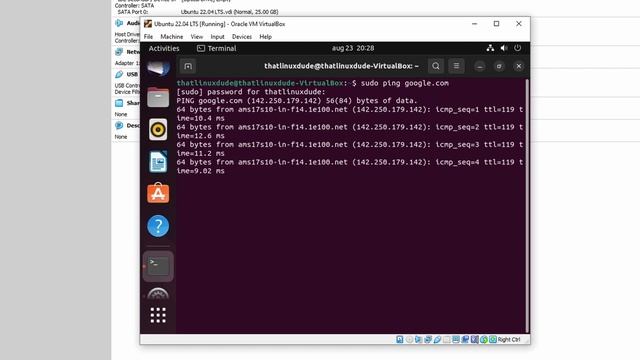The height and width of the screenshot is (360, 640).
Task: Click the USB section in VirtualBox Manager
Action: coord(127,74)
